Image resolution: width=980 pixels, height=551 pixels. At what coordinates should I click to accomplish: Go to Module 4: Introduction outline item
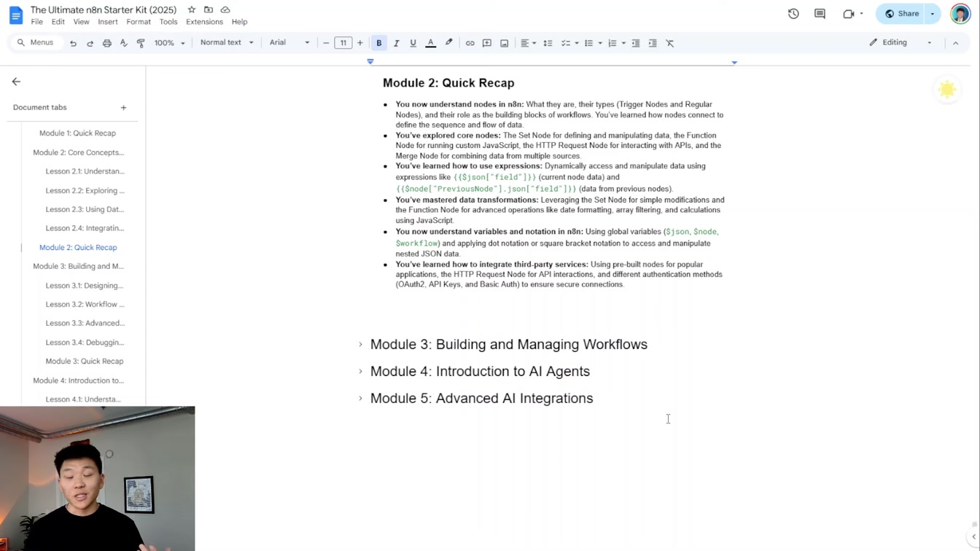click(78, 380)
